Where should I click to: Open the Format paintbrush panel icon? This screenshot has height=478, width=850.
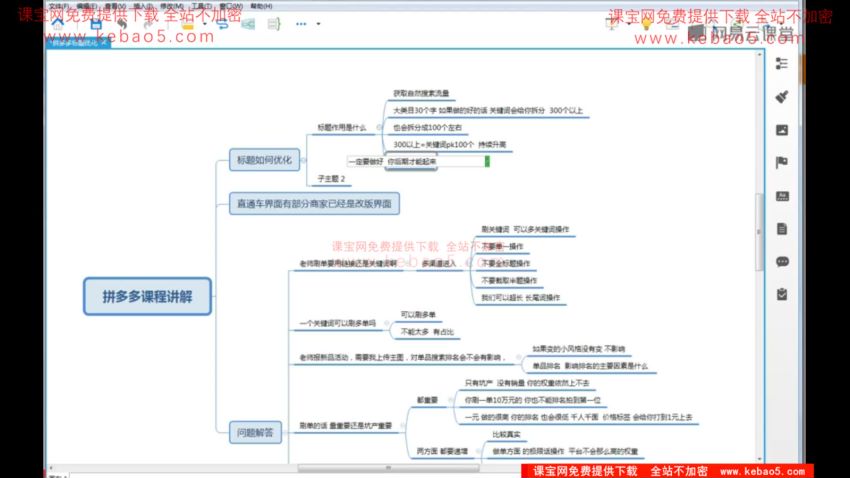pyautogui.click(x=782, y=97)
